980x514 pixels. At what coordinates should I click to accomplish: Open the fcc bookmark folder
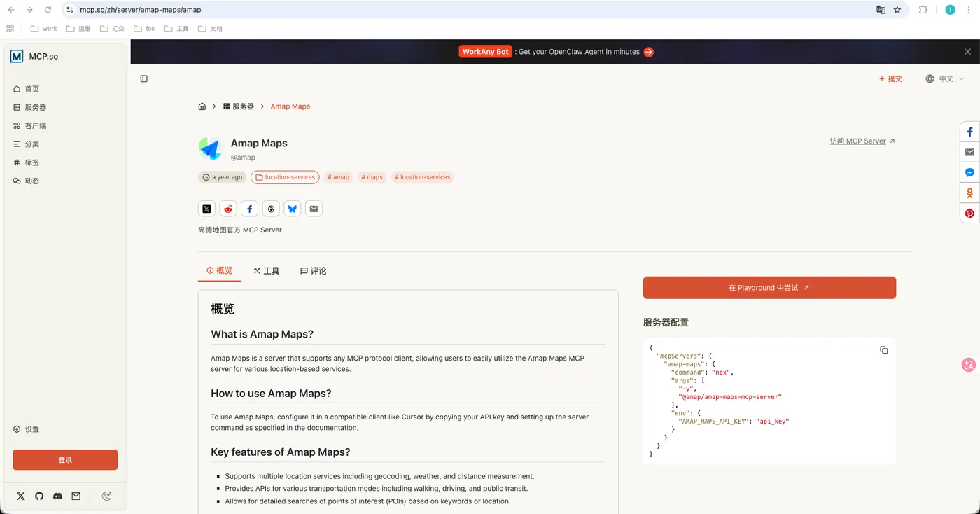point(144,29)
